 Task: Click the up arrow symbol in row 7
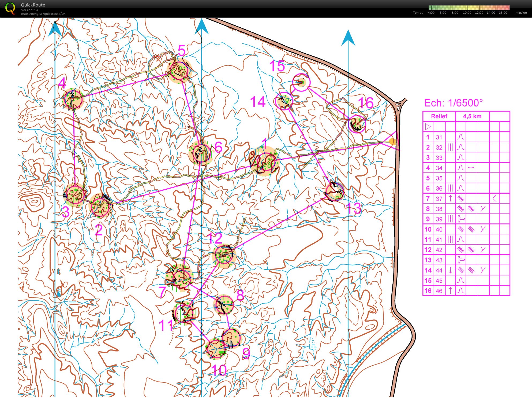click(x=450, y=198)
